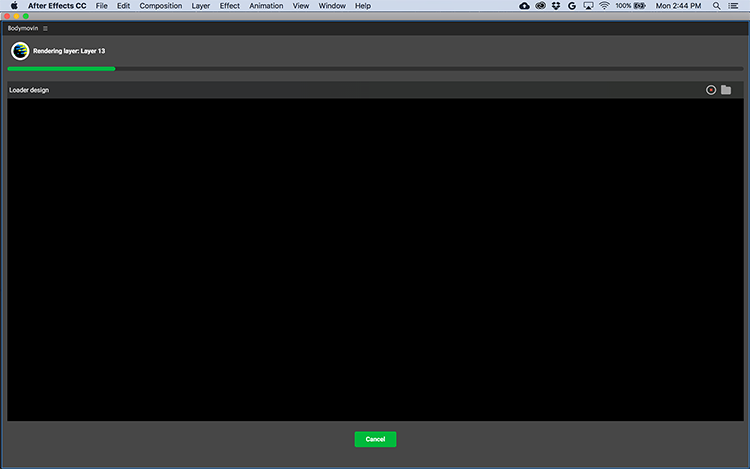Open the Apple menu
Image resolution: width=750 pixels, height=469 pixels.
(x=14, y=6)
